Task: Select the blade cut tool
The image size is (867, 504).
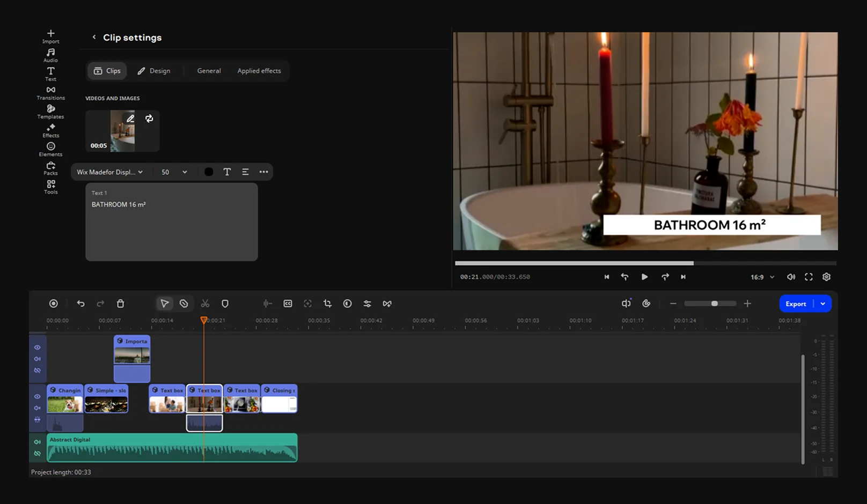Action: [184, 303]
